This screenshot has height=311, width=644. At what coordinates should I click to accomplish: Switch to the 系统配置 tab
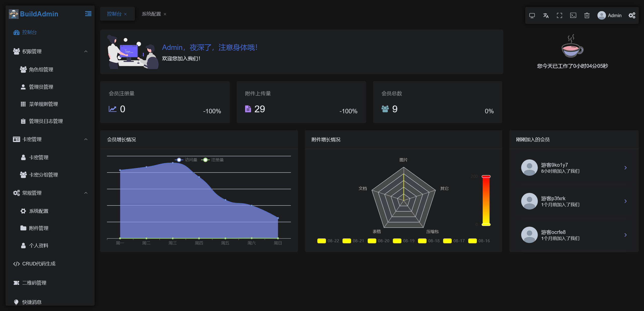coord(151,14)
